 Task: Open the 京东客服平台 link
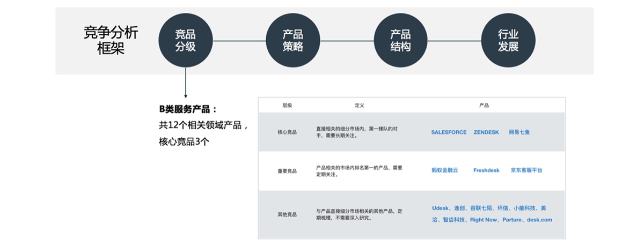(x=526, y=170)
